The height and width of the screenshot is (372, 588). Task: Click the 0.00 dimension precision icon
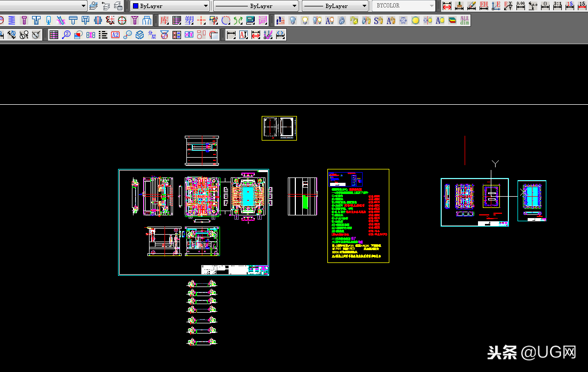521,6
